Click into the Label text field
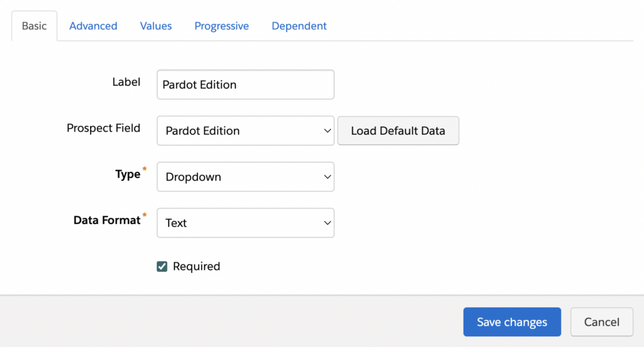 click(x=245, y=84)
